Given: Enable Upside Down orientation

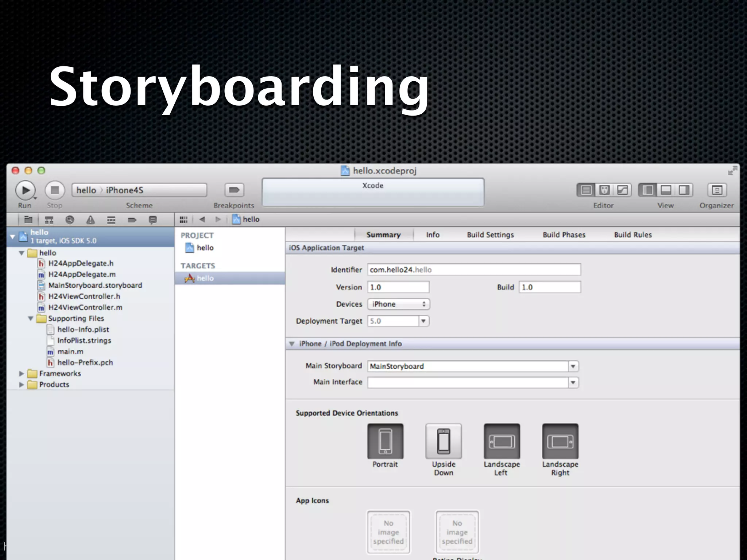Looking at the screenshot, I should point(444,441).
